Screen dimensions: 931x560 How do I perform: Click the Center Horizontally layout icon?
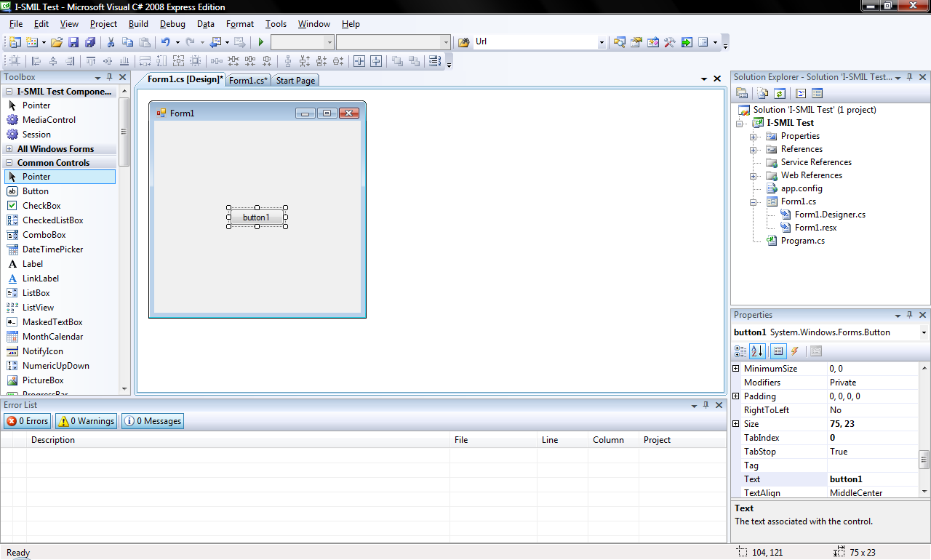point(359,61)
